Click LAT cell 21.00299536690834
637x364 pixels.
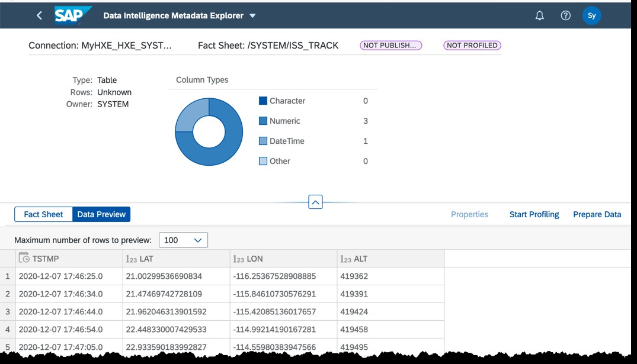pyautogui.click(x=177, y=276)
